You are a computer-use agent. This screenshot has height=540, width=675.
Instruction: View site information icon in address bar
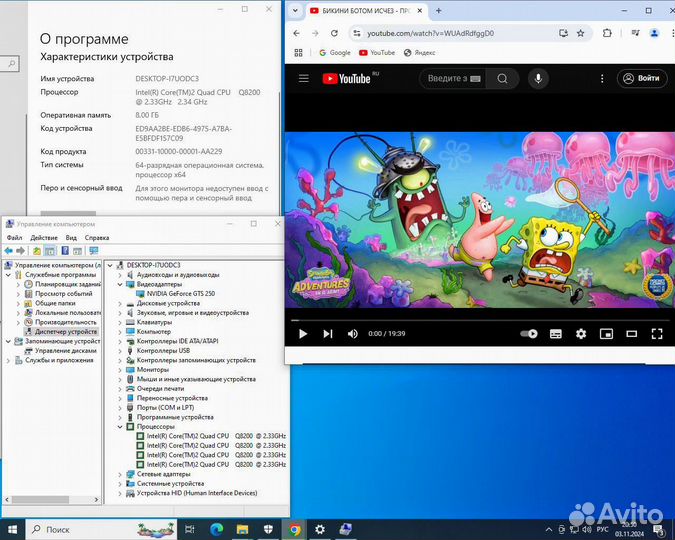point(357,33)
